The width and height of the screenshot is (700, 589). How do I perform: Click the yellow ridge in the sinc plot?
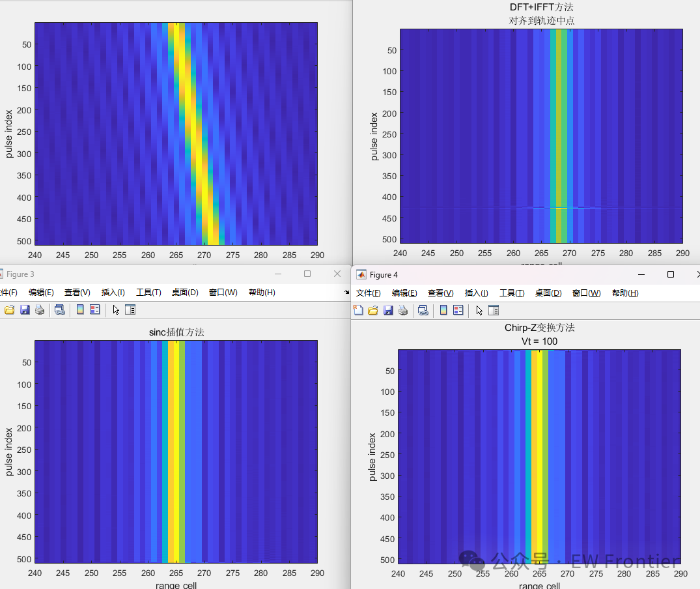pos(176,451)
